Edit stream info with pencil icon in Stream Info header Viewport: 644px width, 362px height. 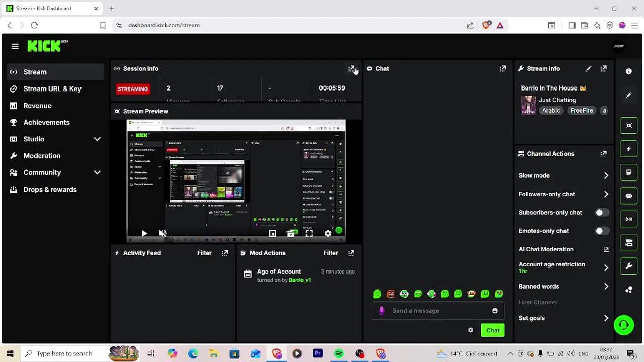click(588, 69)
